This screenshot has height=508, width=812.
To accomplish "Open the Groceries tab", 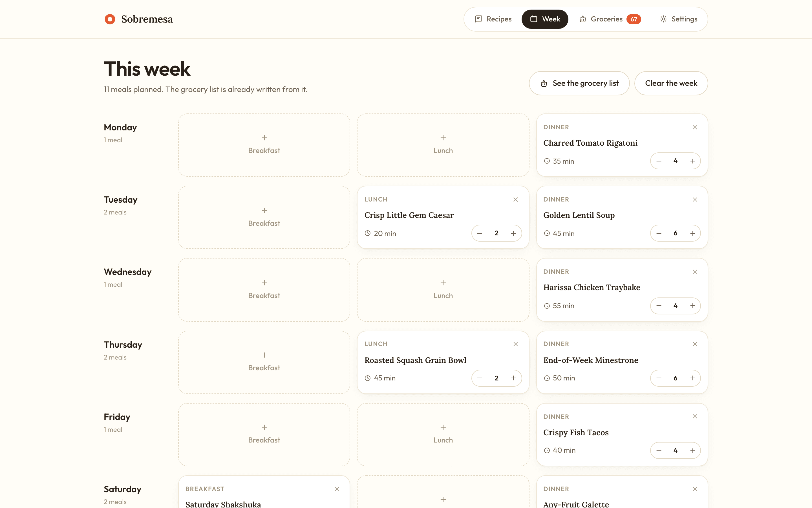I will click(610, 19).
